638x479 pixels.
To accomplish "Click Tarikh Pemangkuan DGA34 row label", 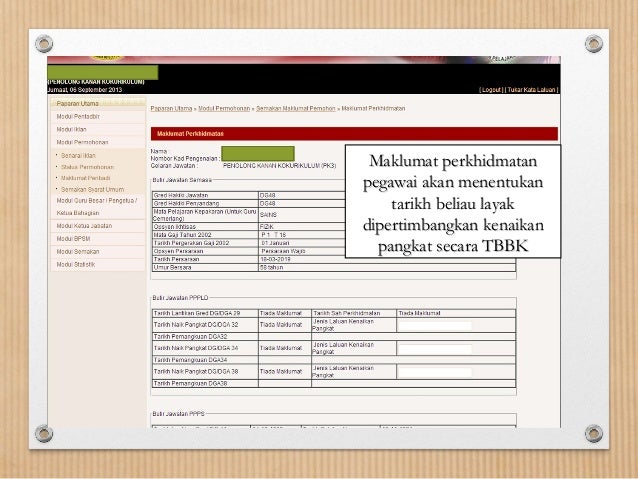I will [190, 360].
